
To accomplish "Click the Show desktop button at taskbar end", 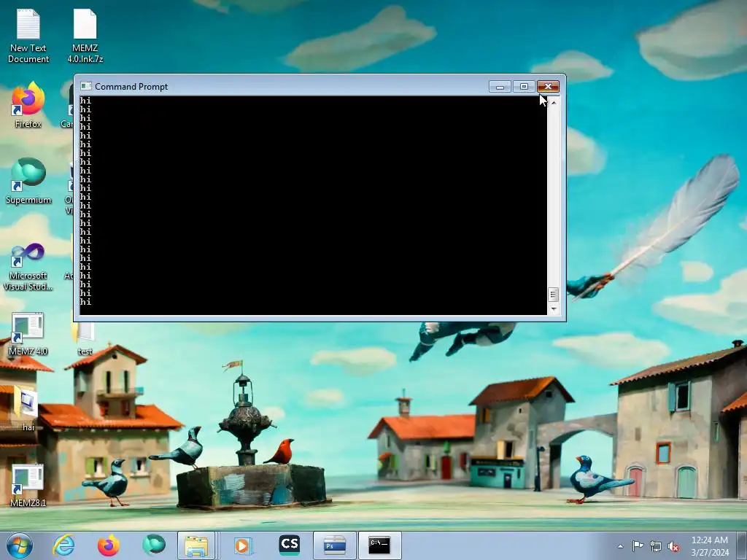I will click(742, 545).
